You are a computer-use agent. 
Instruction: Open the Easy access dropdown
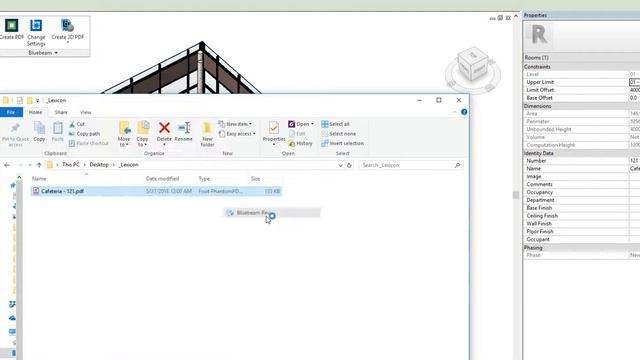[x=237, y=133]
